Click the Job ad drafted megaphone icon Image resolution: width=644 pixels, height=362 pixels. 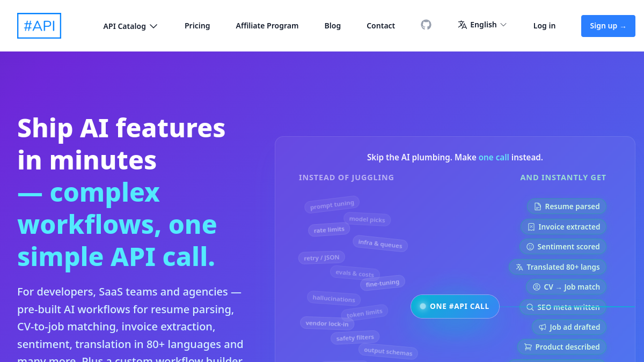point(543,327)
